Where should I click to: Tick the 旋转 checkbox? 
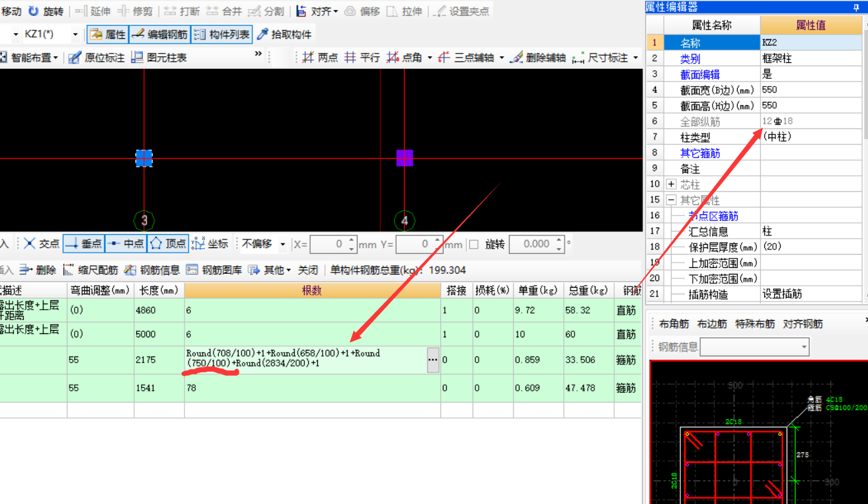click(473, 244)
